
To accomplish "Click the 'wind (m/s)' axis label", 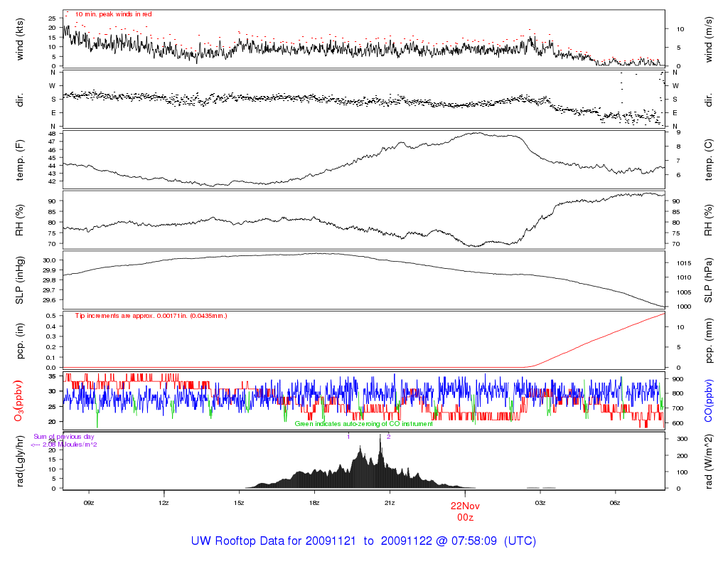I will click(708, 40).
